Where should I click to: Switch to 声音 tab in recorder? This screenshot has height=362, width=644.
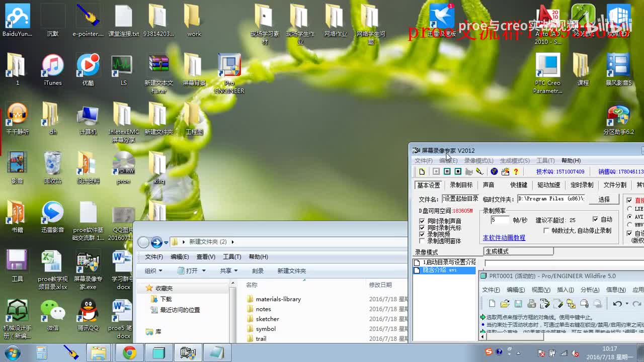click(x=489, y=185)
